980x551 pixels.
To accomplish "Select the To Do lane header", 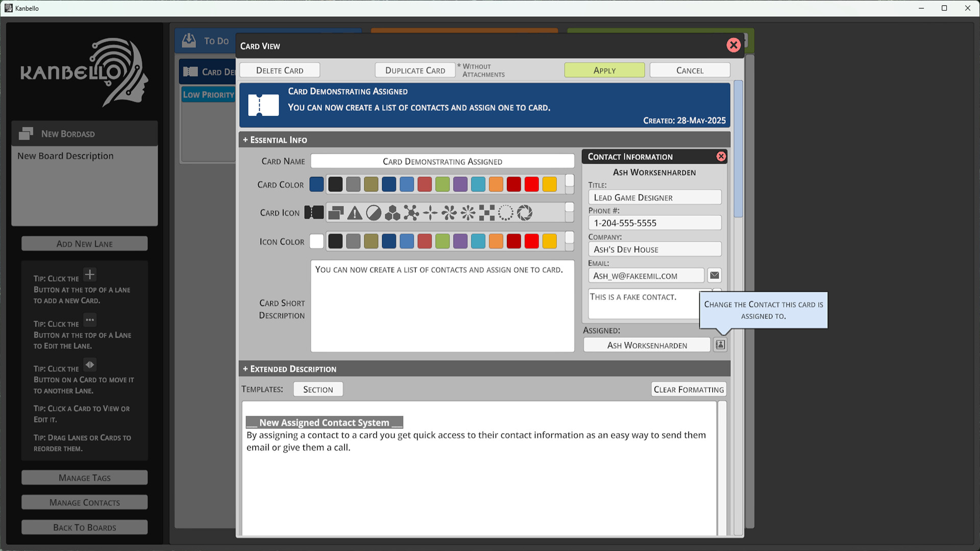I will (x=215, y=41).
